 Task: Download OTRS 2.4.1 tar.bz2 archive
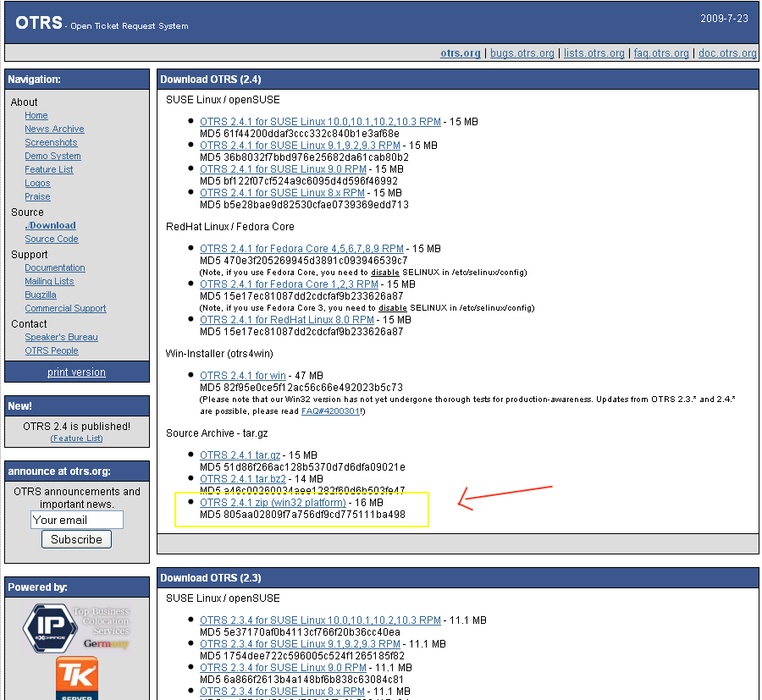tap(243, 479)
